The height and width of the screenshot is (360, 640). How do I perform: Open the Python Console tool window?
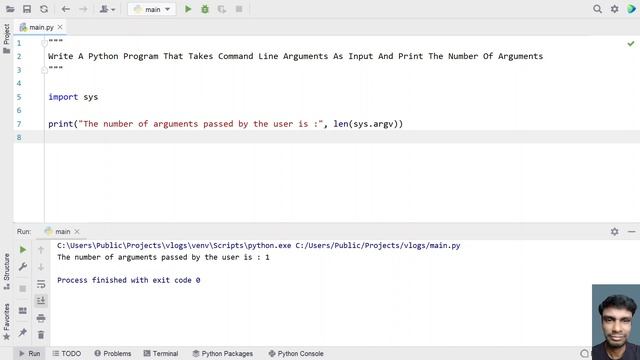tap(296, 353)
